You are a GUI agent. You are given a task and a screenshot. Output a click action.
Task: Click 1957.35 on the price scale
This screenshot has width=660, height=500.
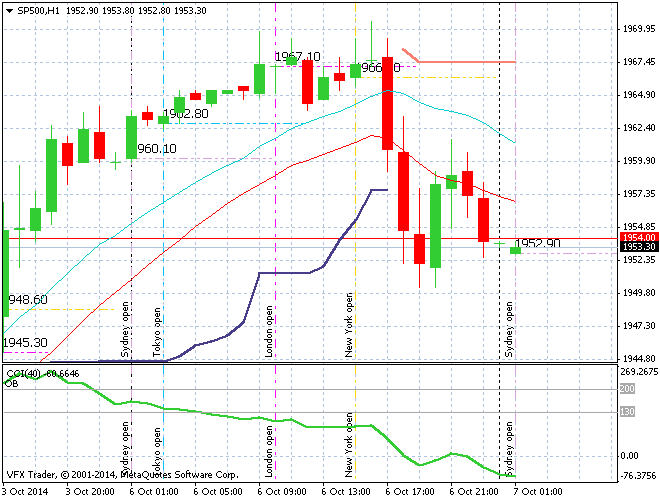(x=639, y=194)
